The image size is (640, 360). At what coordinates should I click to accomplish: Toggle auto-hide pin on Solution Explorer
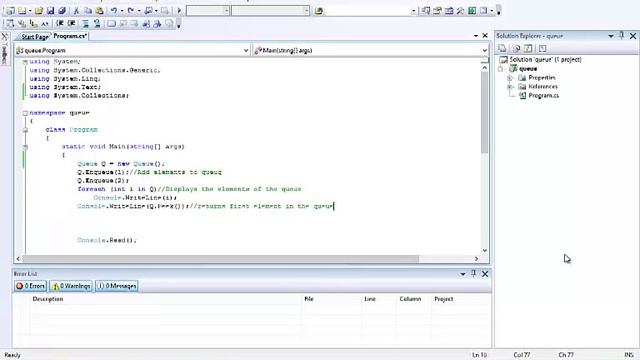pos(622,36)
